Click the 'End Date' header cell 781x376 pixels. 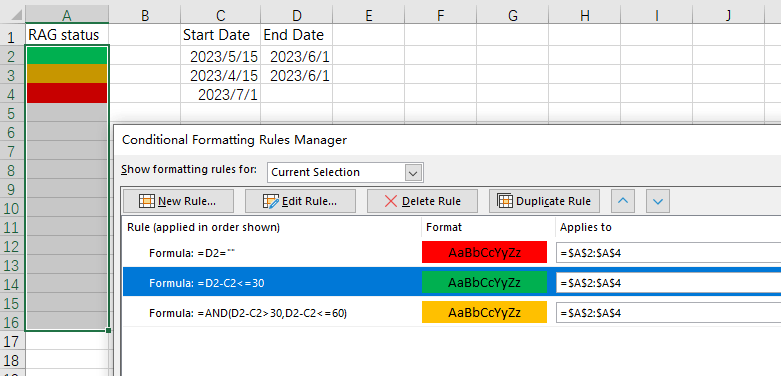tap(297, 35)
